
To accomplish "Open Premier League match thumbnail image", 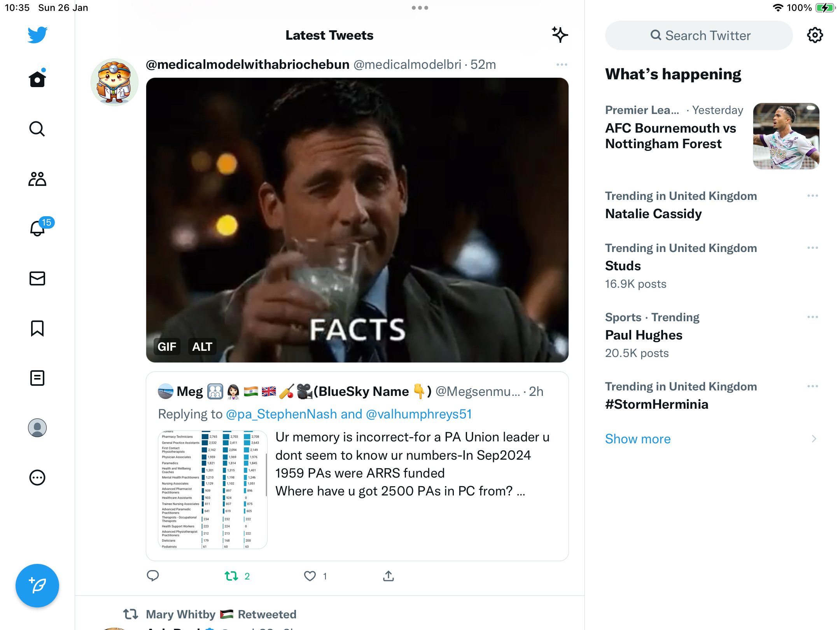I will point(786,136).
